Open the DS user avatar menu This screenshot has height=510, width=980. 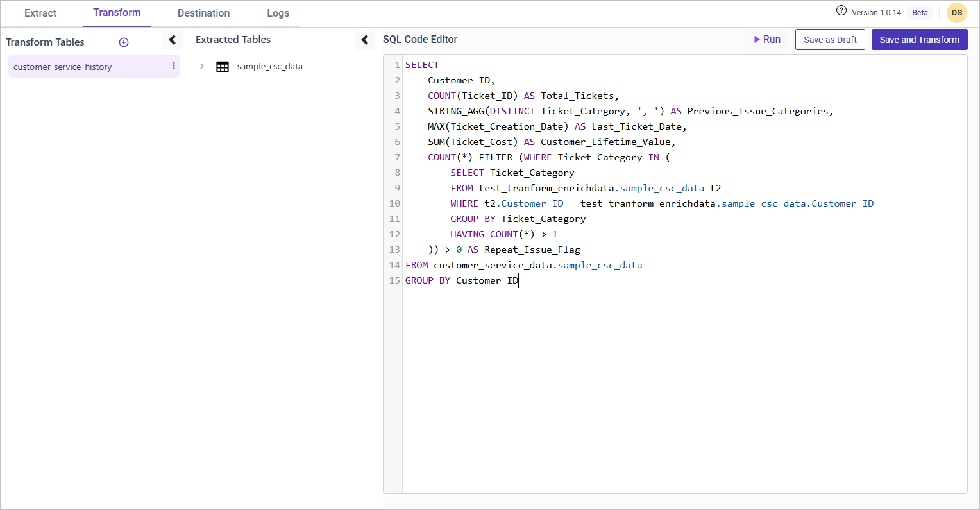pyautogui.click(x=956, y=13)
